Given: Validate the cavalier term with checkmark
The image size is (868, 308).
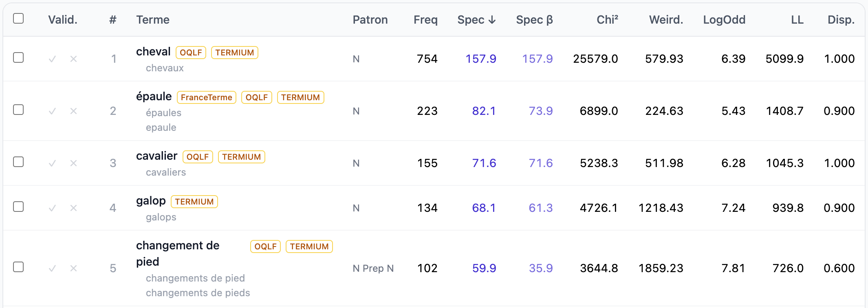Looking at the screenshot, I should coord(52,163).
